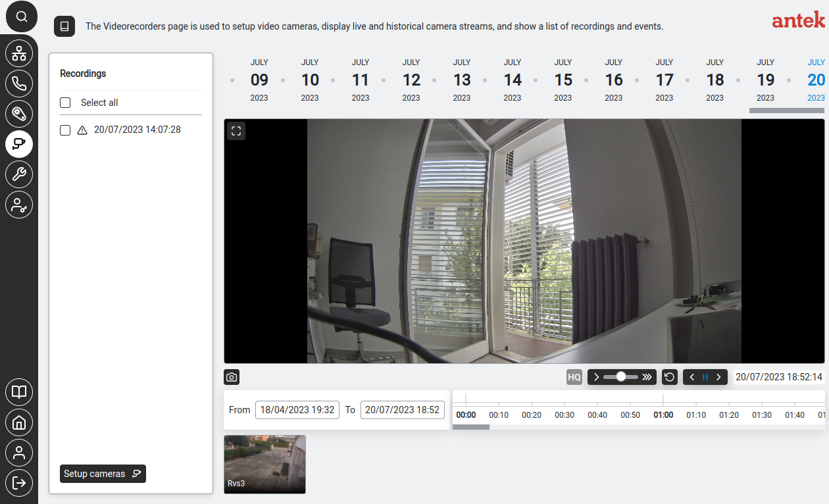Jump to 01:20 on the timeline
Viewport: 829px width, 504px height.
coord(729,415)
